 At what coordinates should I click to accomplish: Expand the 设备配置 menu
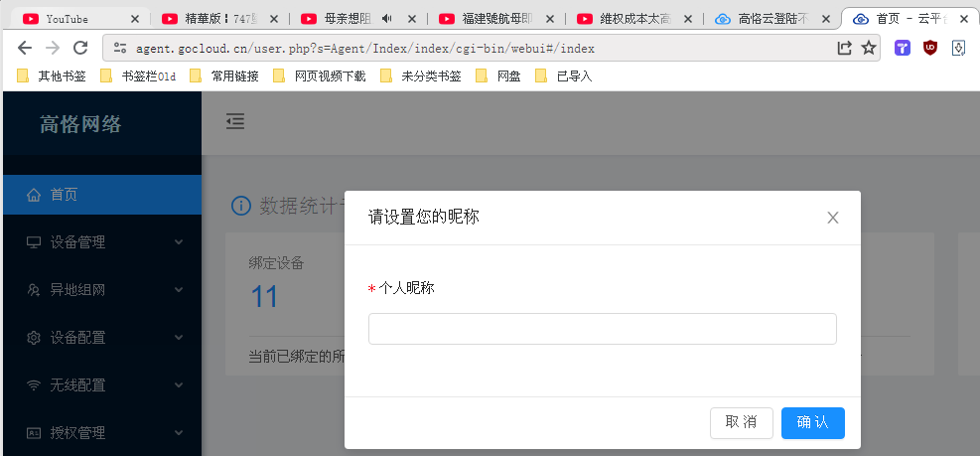102,338
